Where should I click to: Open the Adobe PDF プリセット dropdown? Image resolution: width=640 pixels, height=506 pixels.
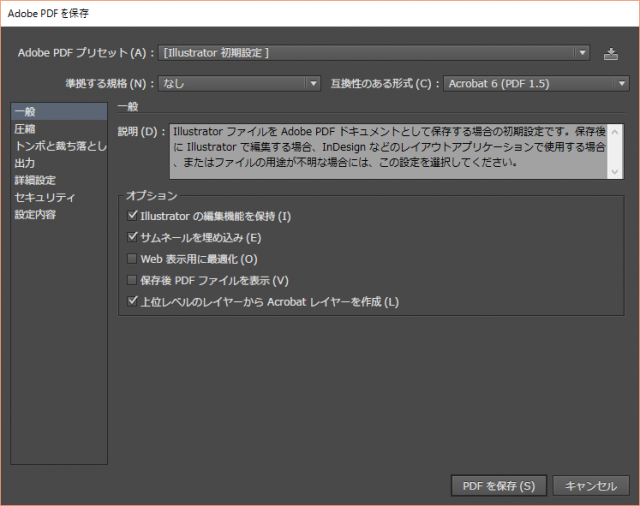click(x=375, y=53)
